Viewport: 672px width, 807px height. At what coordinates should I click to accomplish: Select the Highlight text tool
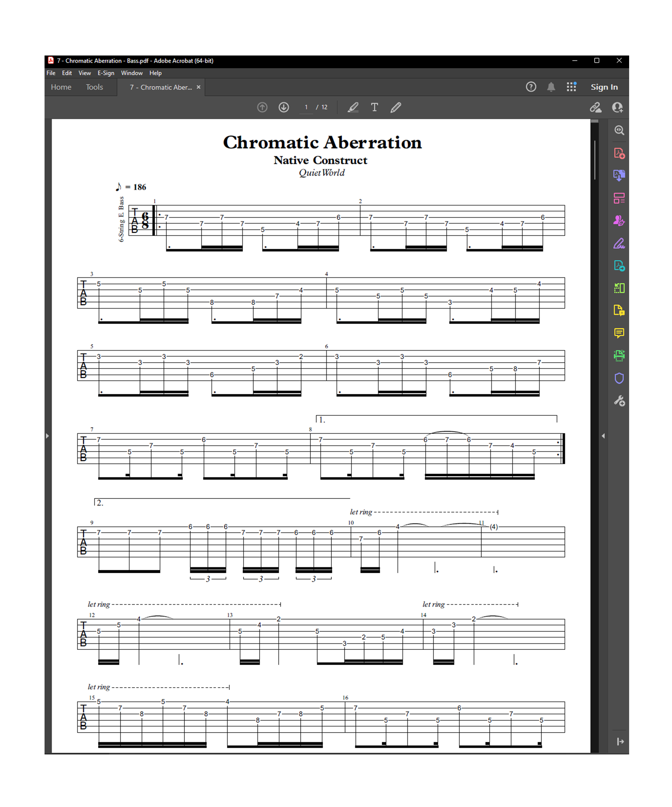353,108
